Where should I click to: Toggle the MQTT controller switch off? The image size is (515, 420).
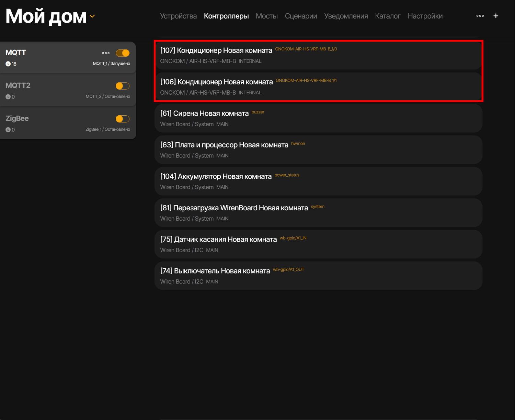click(x=123, y=53)
